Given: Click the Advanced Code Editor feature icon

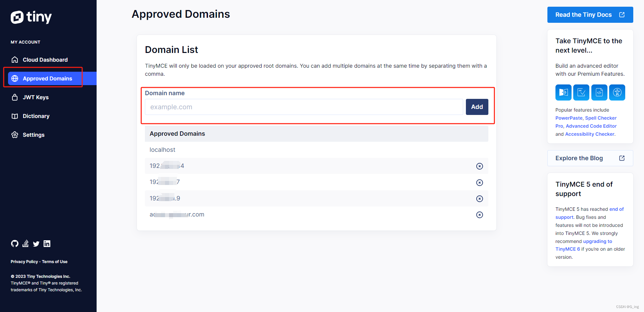Looking at the screenshot, I should point(599,92).
